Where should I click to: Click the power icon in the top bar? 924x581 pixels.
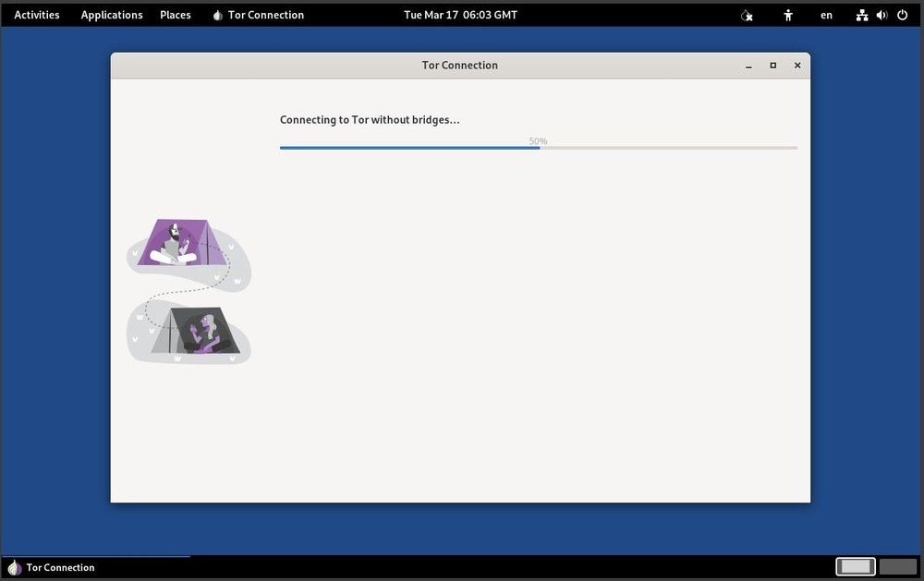(903, 15)
